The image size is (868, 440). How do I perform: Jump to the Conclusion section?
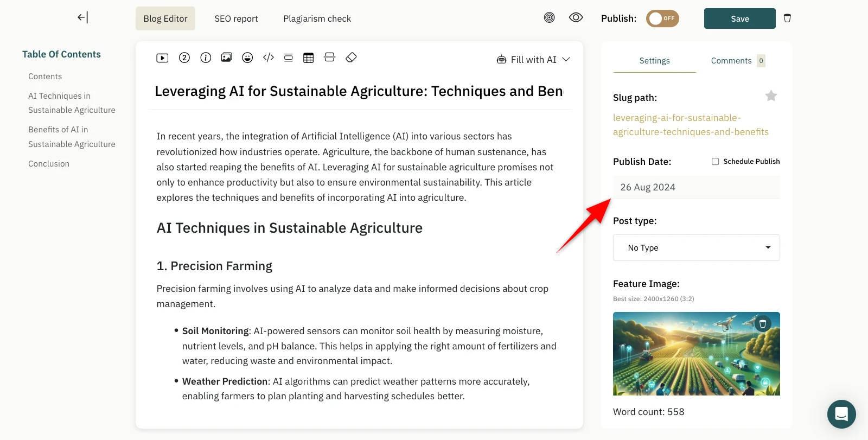[49, 164]
